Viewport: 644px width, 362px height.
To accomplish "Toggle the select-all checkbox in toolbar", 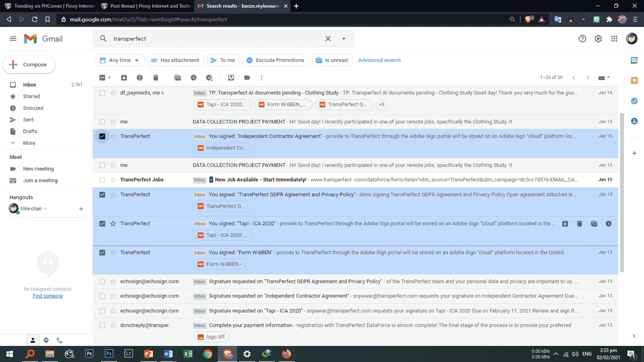I will point(102,78).
